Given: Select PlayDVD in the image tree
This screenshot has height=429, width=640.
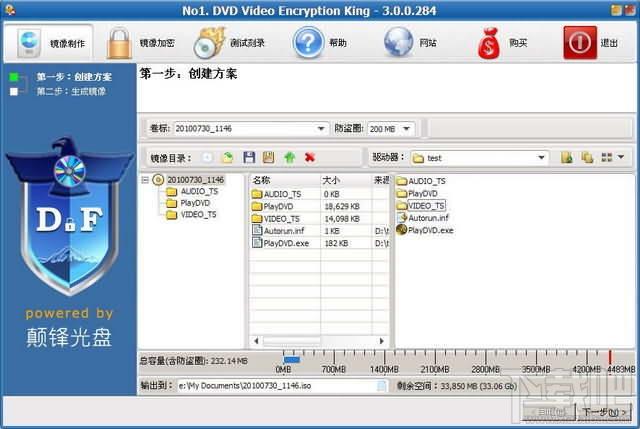Looking at the screenshot, I should coord(195,203).
